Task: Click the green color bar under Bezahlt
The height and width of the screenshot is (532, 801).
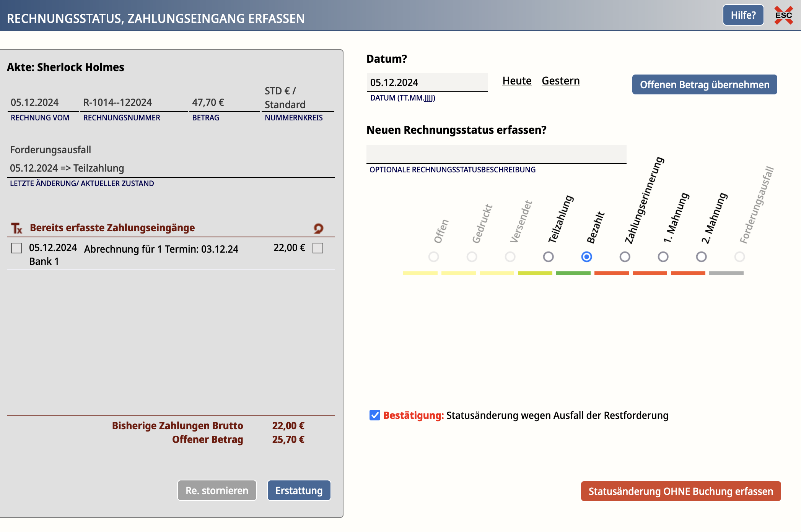Action: tap(573, 273)
